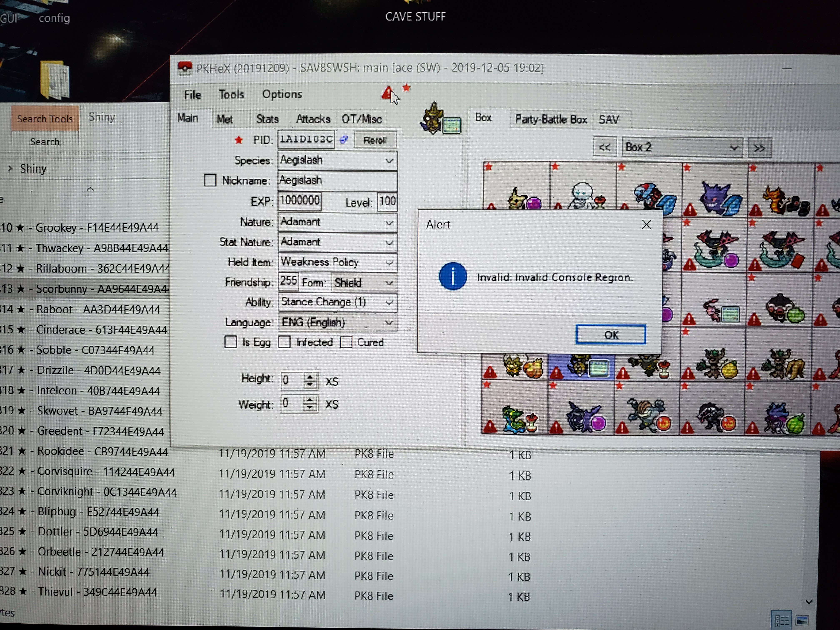Select the skeleton-like Pokémon in top row
This screenshot has height=630, width=840.
pos(583,186)
